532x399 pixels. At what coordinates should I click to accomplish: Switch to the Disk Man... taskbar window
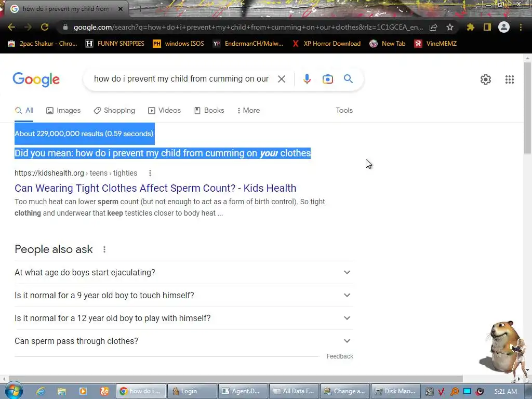pos(395,391)
